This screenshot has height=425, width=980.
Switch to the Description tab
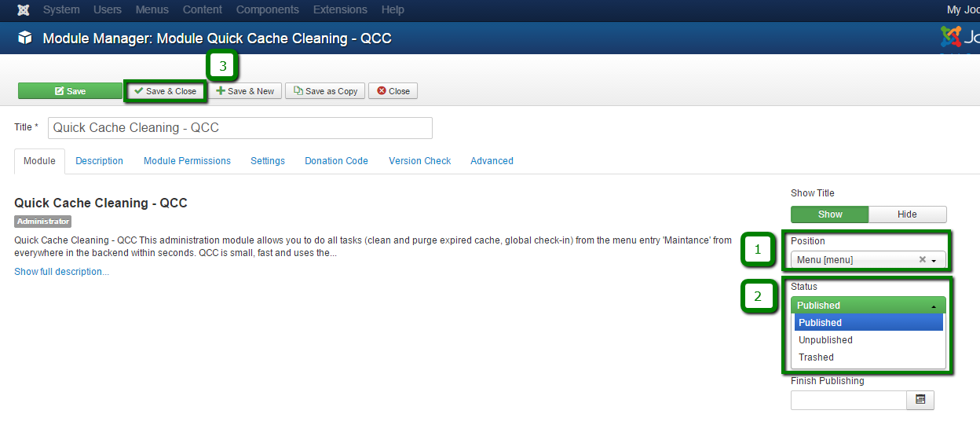(99, 161)
